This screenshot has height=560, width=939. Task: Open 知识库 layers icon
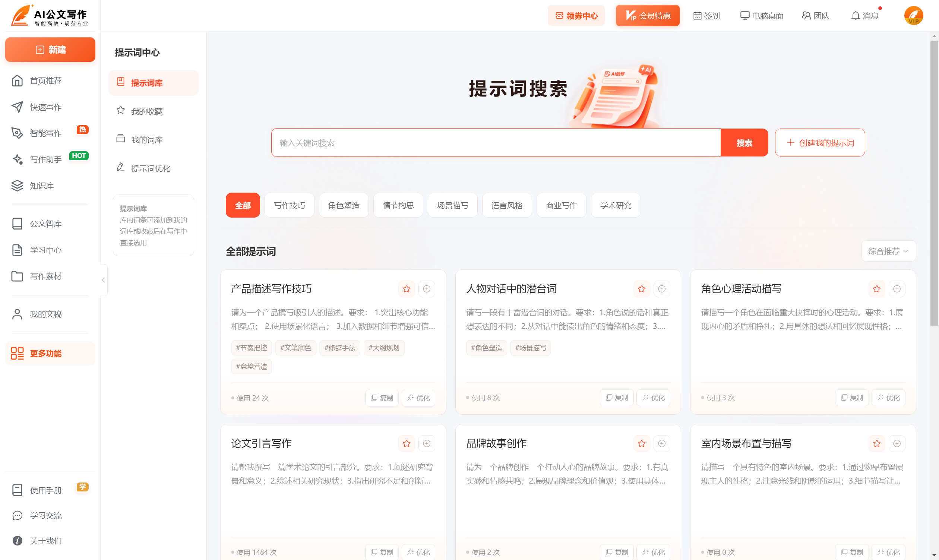18,186
